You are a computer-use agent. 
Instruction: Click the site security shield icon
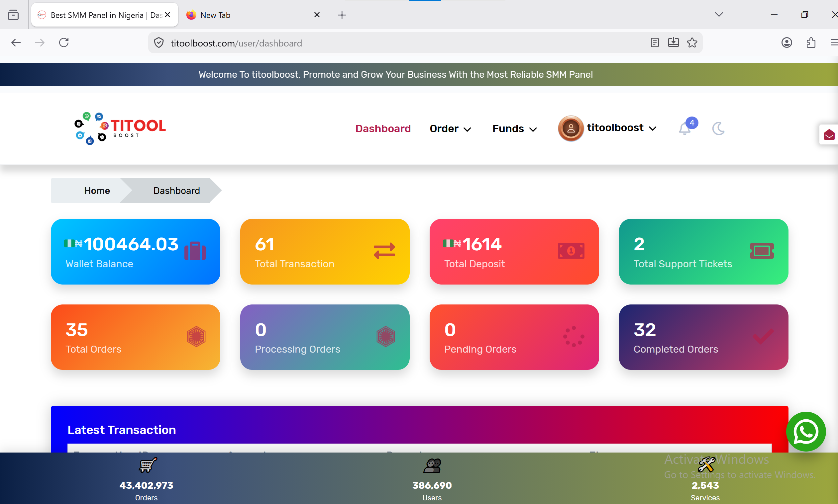[x=159, y=43]
